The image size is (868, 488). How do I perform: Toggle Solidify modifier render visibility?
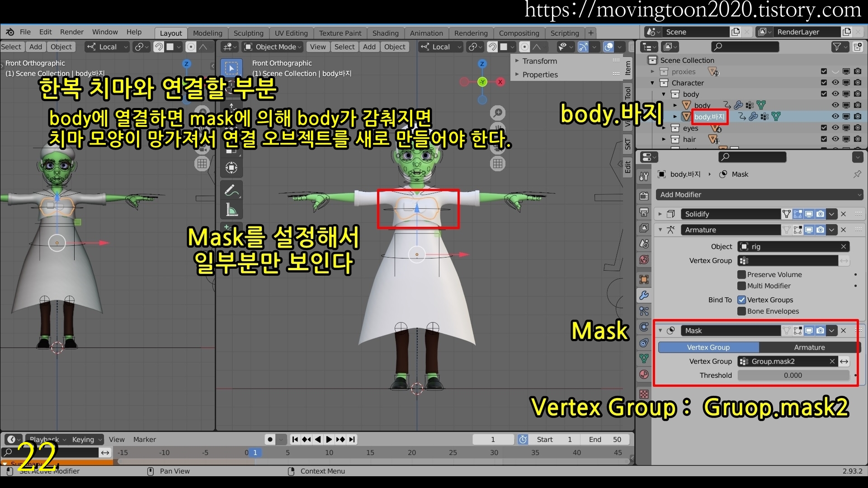point(820,214)
